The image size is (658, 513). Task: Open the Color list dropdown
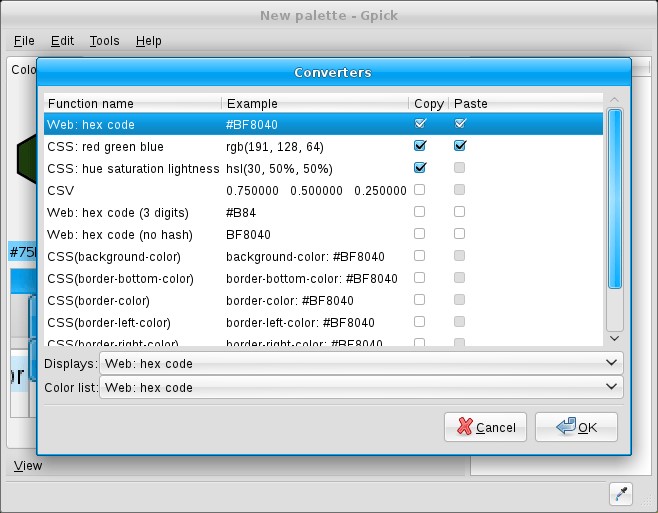tap(362, 387)
